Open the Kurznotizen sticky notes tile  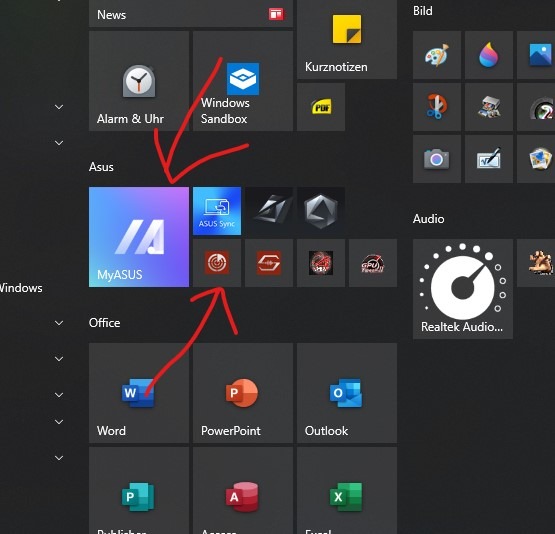[x=347, y=39]
